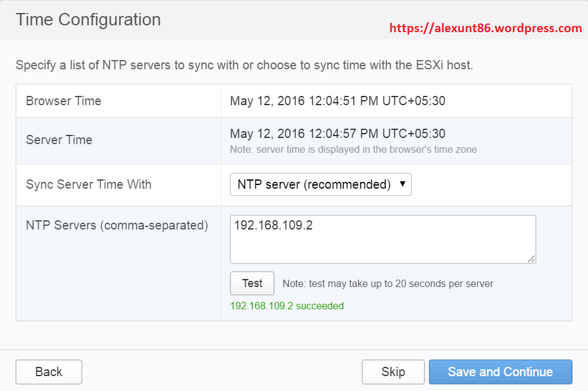Grab the NTP text area resize handle
The width and height of the screenshot is (588, 391).
click(x=531, y=259)
